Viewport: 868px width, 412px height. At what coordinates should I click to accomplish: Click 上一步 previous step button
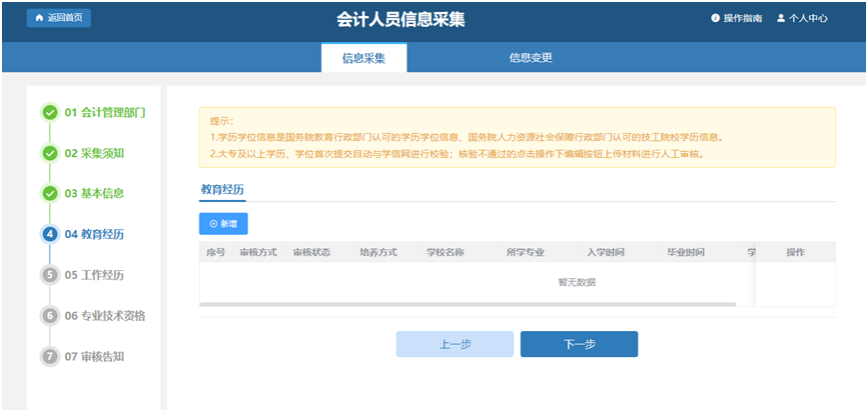(x=454, y=344)
